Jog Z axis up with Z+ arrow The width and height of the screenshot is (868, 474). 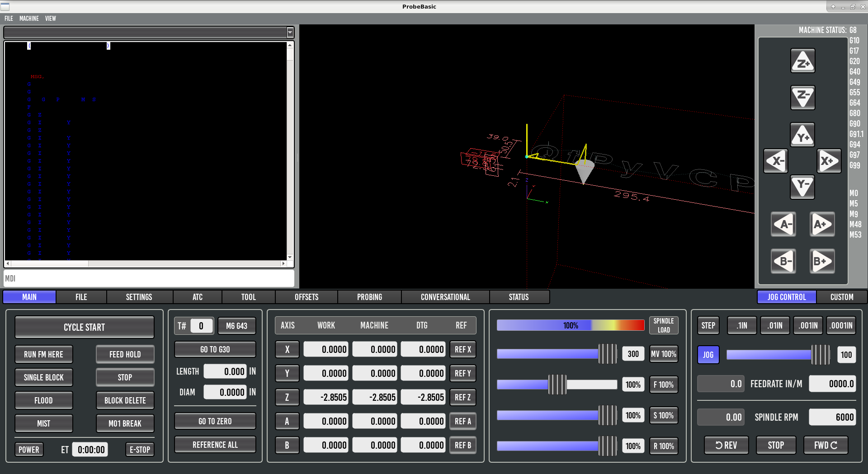802,61
